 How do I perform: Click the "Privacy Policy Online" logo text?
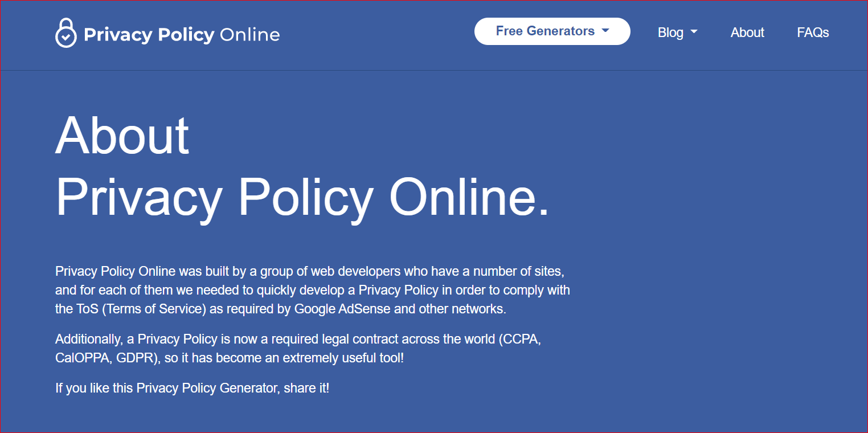tap(182, 35)
